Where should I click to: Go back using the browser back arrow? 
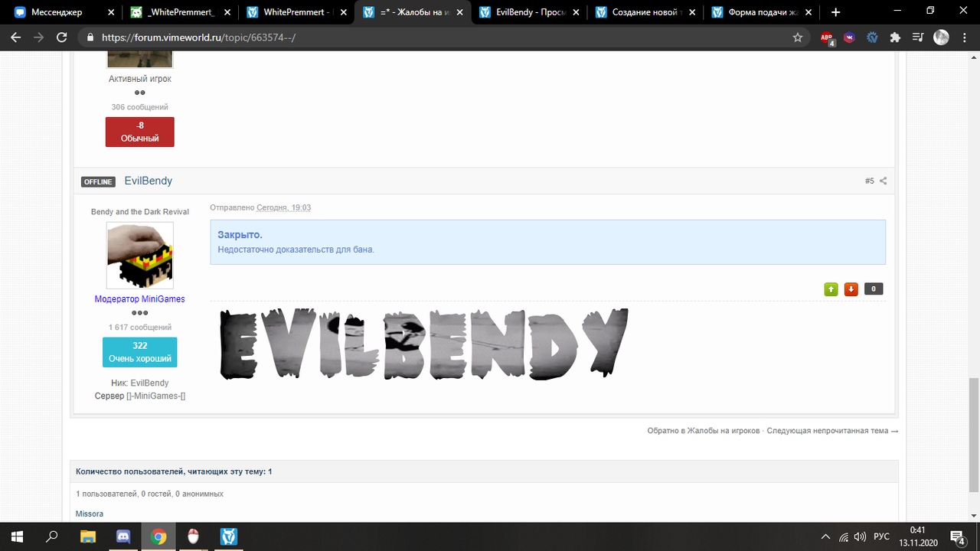click(15, 37)
